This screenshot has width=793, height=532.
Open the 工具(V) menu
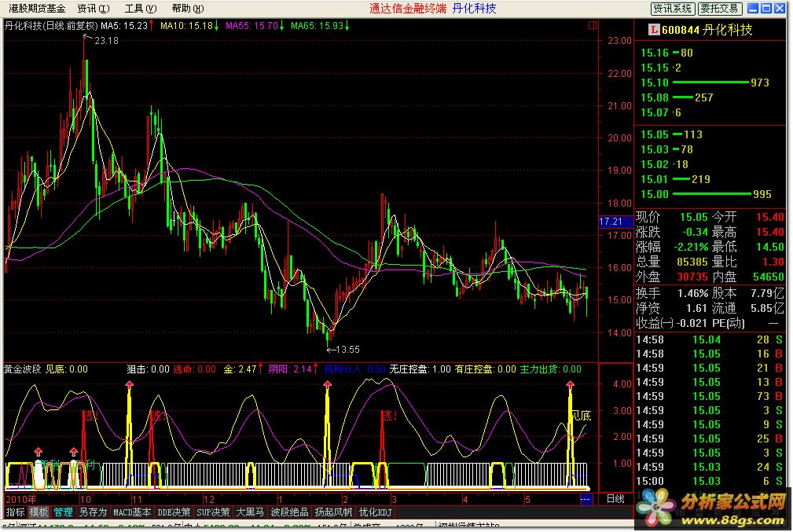141,9
